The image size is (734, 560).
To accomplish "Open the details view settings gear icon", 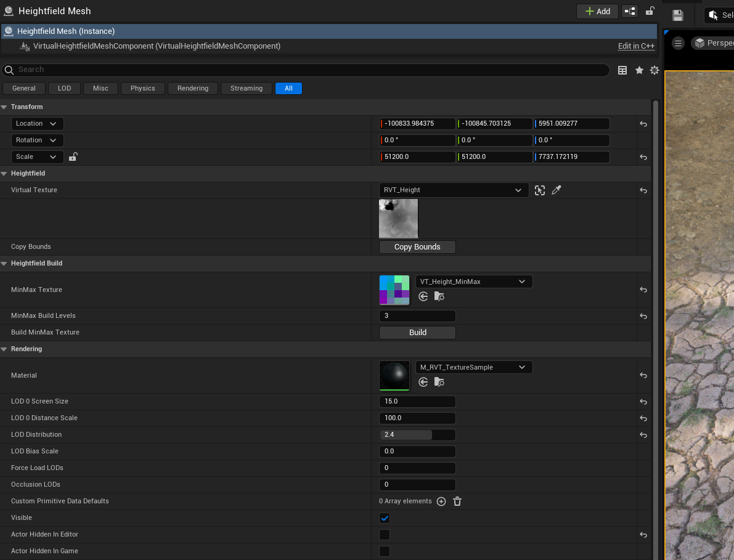I will tap(654, 70).
